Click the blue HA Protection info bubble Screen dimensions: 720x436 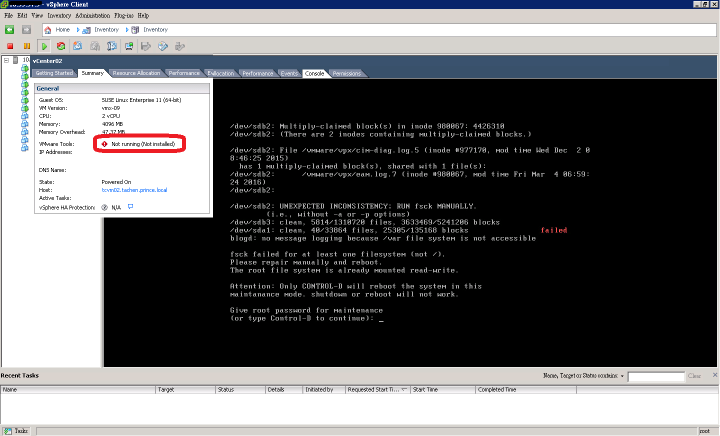130,207
